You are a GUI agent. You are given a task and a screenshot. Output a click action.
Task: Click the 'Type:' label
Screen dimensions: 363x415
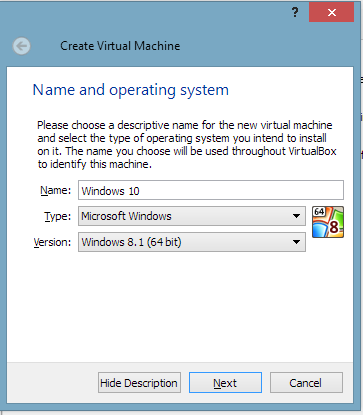click(x=58, y=216)
